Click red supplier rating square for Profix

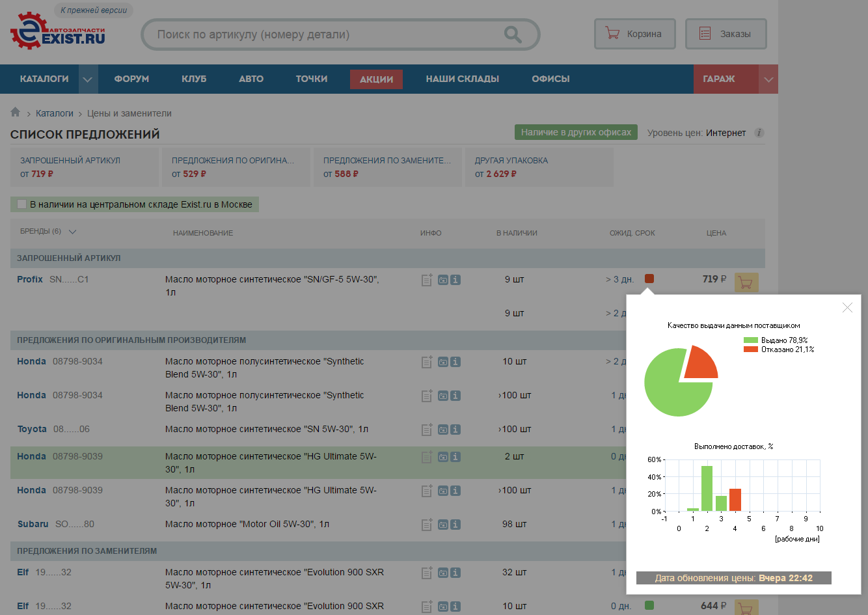coord(649,279)
